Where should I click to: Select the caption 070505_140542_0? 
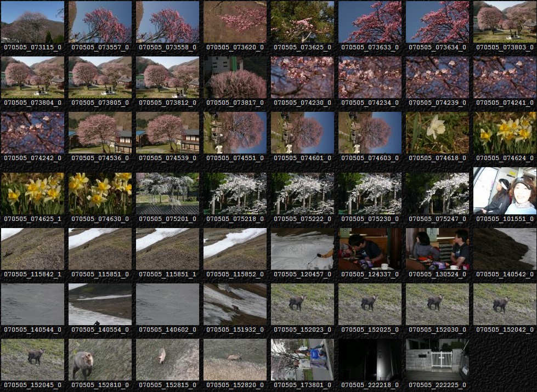505,274
